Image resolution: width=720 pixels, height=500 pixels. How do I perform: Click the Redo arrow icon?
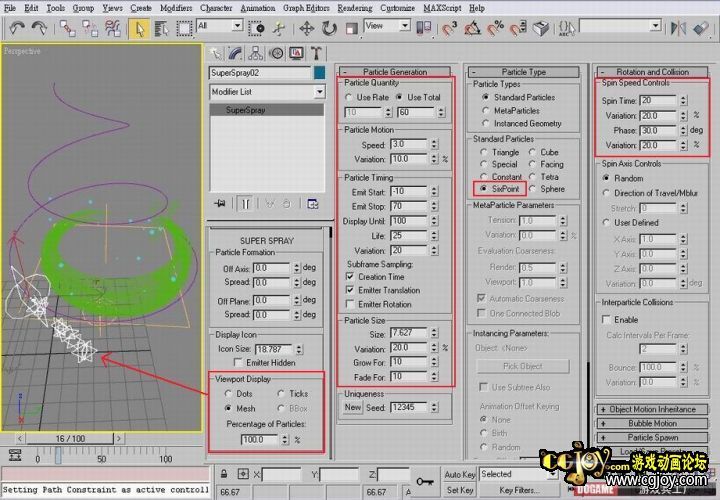(39, 28)
